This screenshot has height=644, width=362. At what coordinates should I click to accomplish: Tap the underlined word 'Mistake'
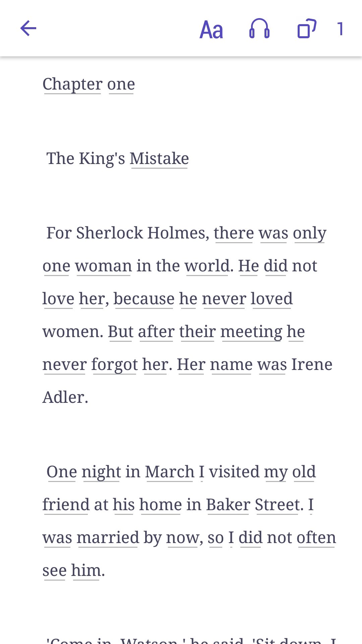[159, 158]
